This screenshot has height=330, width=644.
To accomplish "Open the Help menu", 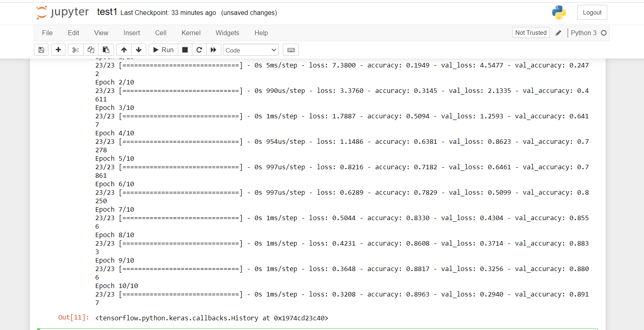I will [x=261, y=33].
